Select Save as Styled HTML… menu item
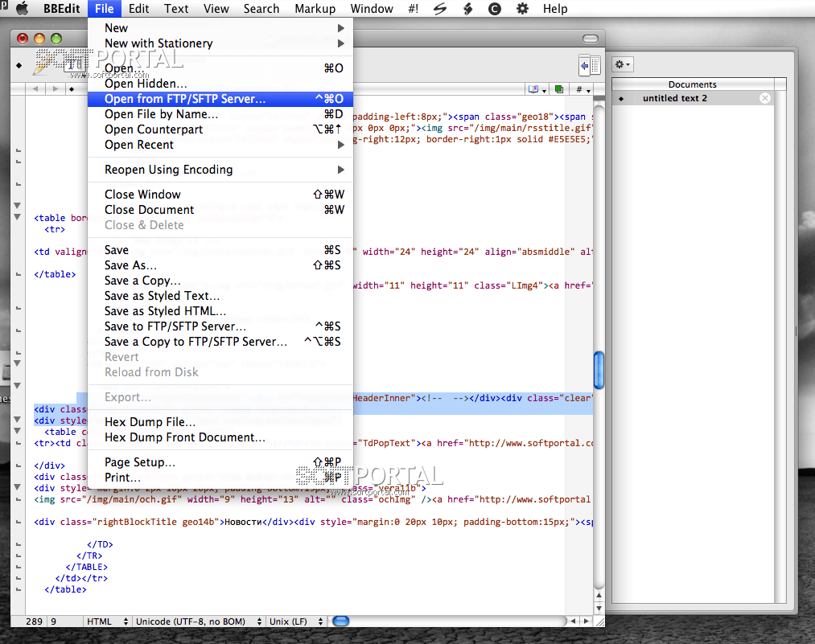Image resolution: width=815 pixels, height=644 pixels. [x=165, y=311]
